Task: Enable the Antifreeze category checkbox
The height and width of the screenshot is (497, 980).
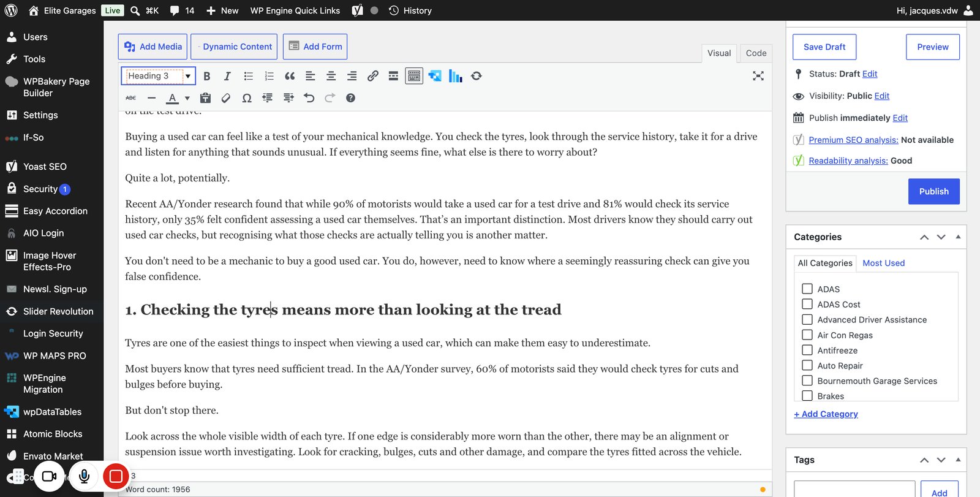Action: (x=807, y=350)
